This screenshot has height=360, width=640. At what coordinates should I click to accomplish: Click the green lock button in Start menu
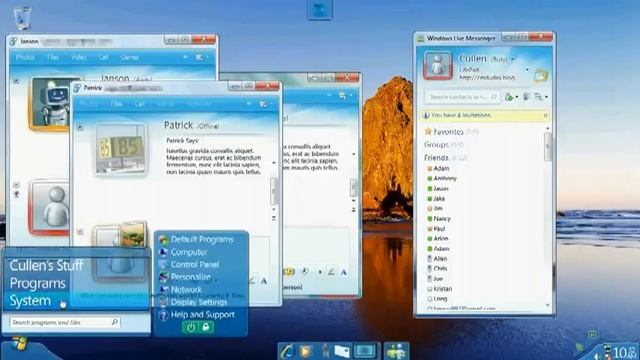coord(206,327)
